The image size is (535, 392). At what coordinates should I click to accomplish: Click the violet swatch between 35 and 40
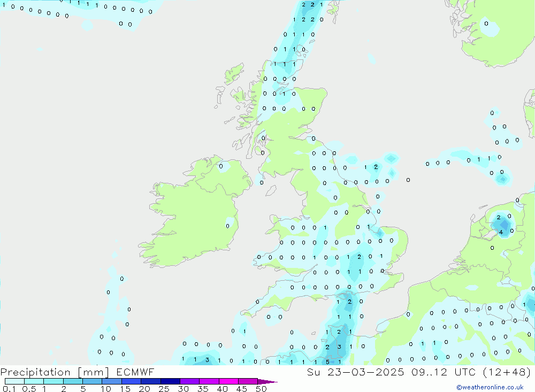pyautogui.click(x=209, y=381)
